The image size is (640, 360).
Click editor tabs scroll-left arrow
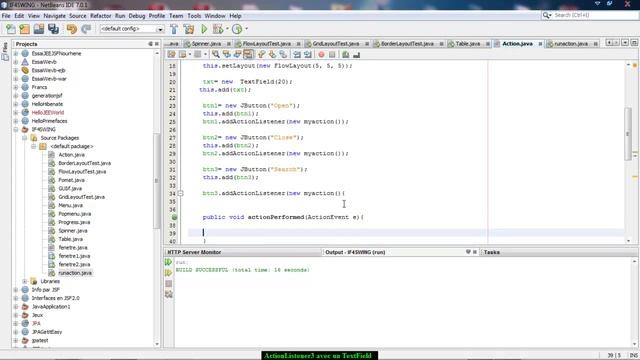(609, 43)
